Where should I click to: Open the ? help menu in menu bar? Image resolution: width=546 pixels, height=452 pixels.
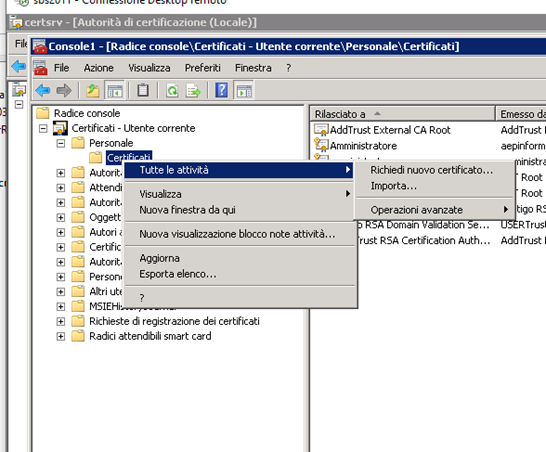pos(288,68)
